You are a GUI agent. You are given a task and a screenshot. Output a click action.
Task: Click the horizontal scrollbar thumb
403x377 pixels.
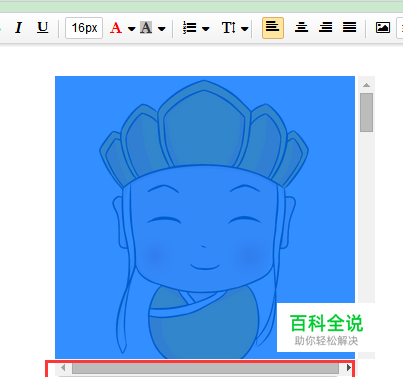pyautogui.click(x=205, y=368)
